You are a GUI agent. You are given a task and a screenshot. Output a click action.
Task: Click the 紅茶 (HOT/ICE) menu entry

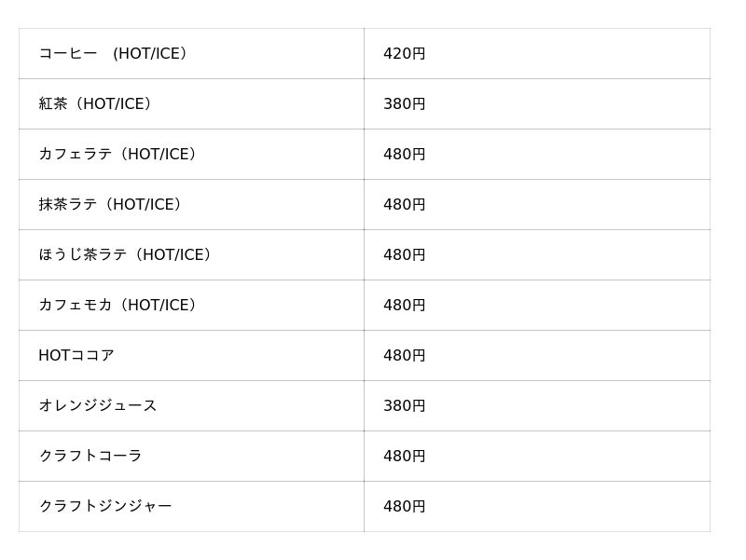pos(97,104)
